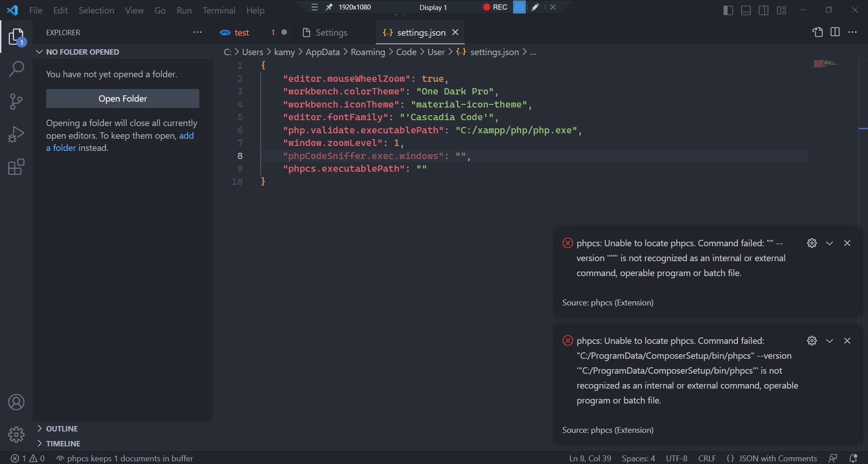Click the VS Code logo icon

tap(13, 10)
